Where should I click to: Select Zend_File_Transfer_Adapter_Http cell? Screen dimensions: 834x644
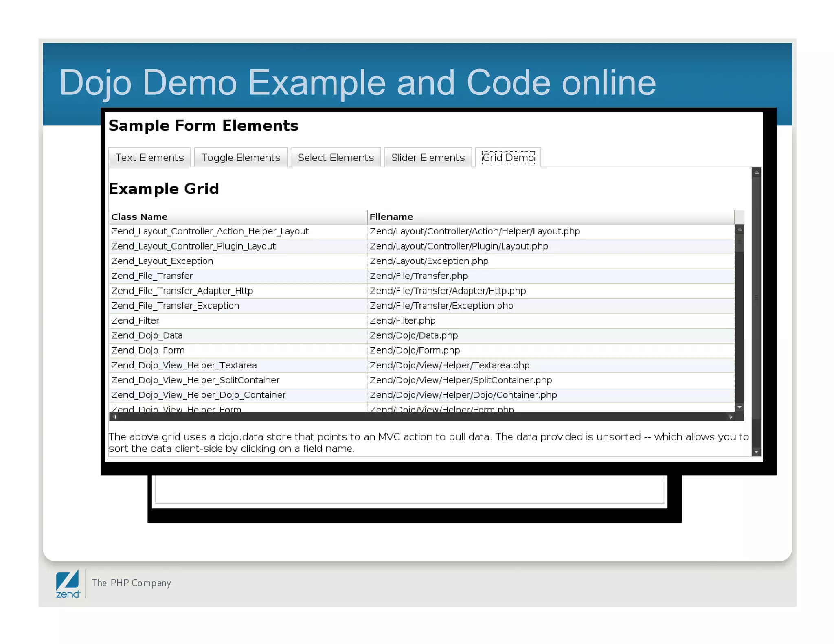coord(238,291)
